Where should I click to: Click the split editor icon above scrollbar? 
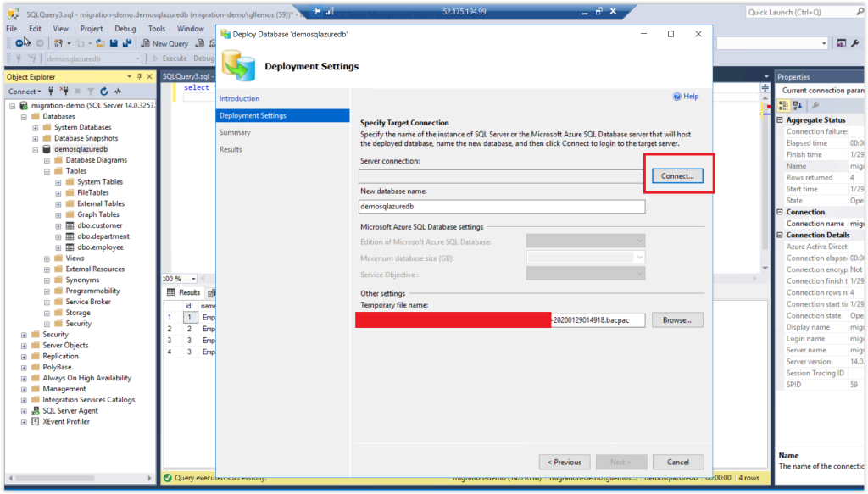tap(765, 88)
